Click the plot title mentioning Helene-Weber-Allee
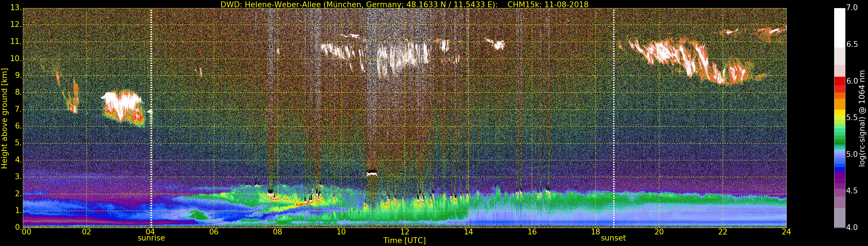The width and height of the screenshot is (868, 246). [x=404, y=4]
